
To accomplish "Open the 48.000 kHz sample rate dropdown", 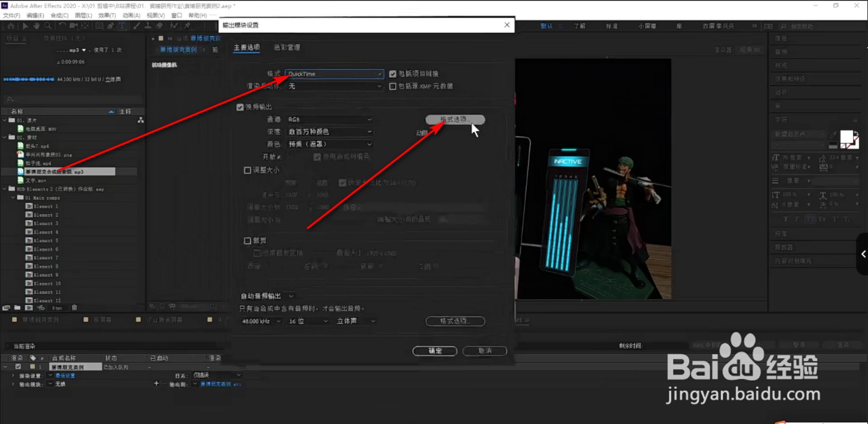I will coord(261,321).
